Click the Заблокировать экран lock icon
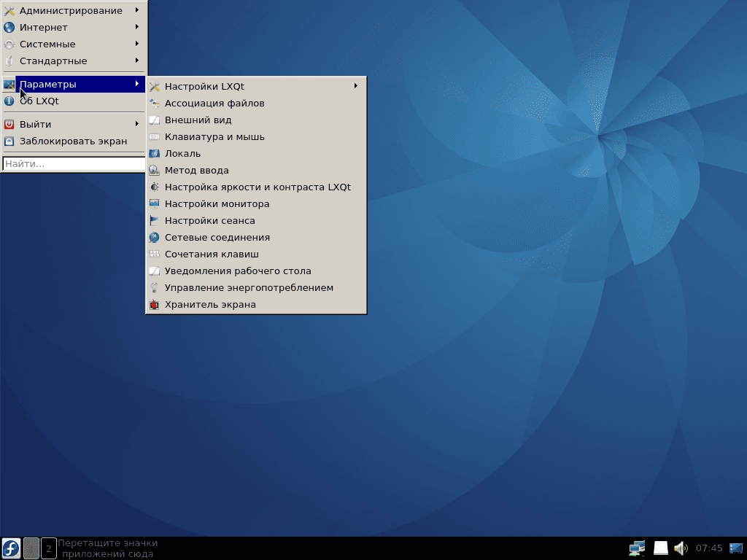This screenshot has width=747, height=560. click(9, 141)
